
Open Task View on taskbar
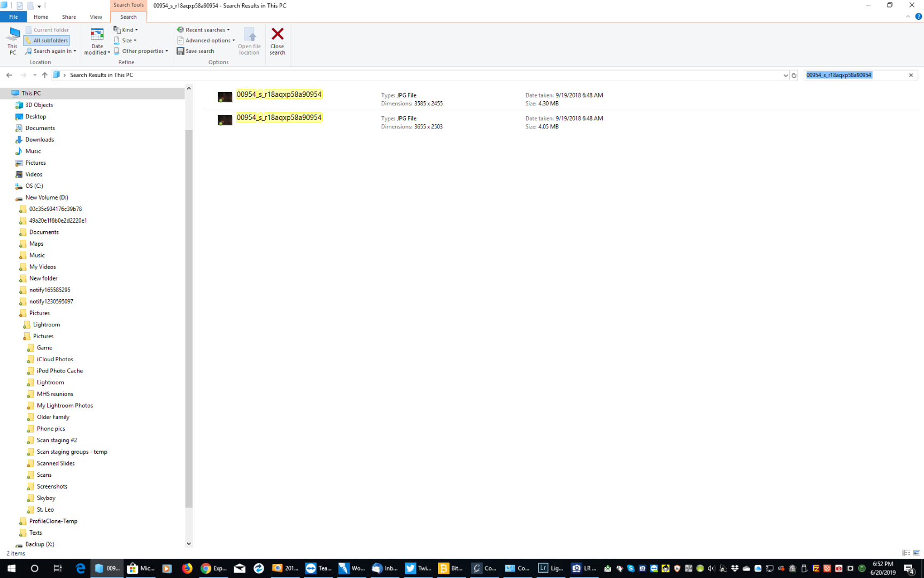click(57, 568)
